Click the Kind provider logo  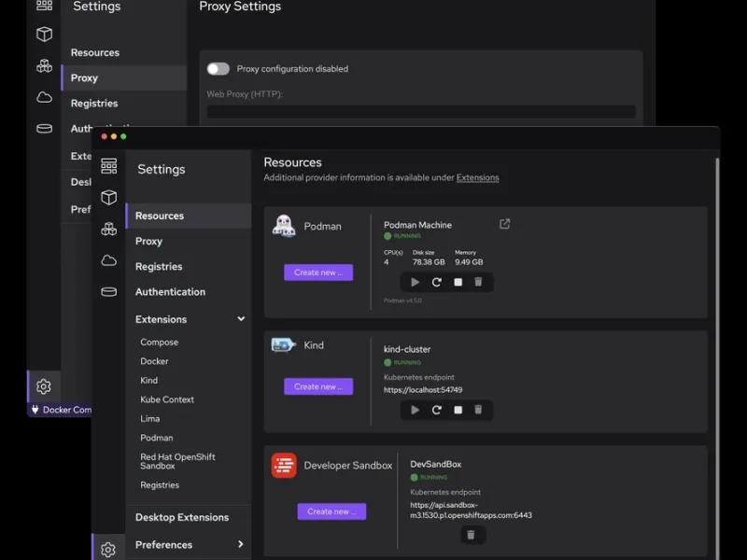tap(284, 344)
